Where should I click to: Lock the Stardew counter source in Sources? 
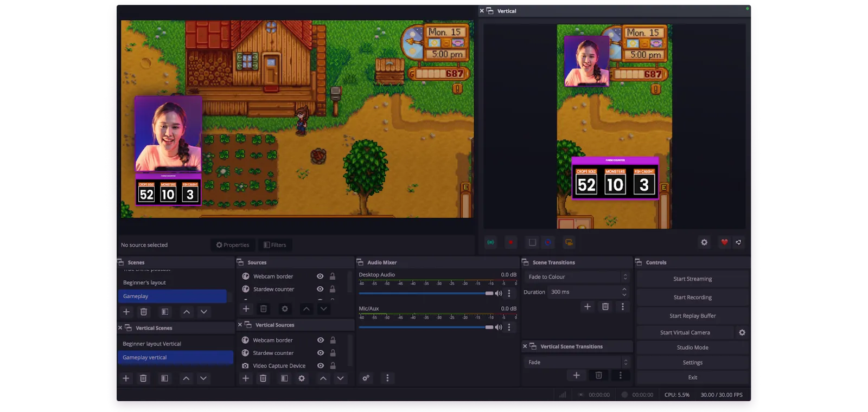click(x=333, y=289)
